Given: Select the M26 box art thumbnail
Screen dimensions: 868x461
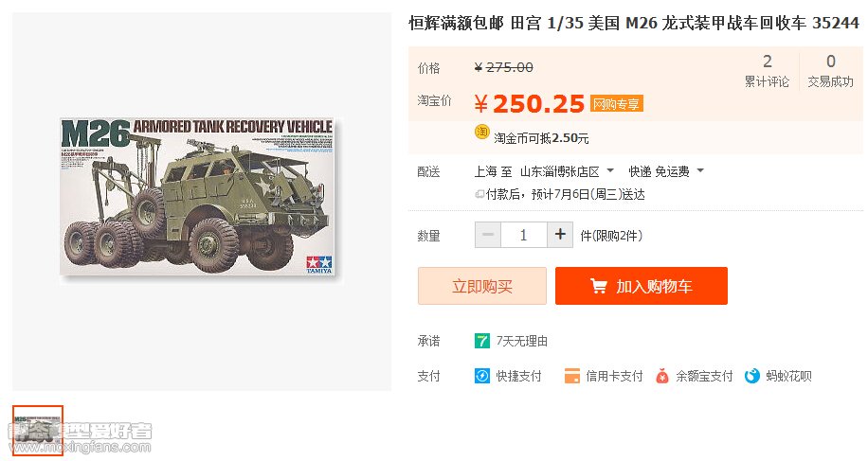Looking at the screenshot, I should click(38, 431).
